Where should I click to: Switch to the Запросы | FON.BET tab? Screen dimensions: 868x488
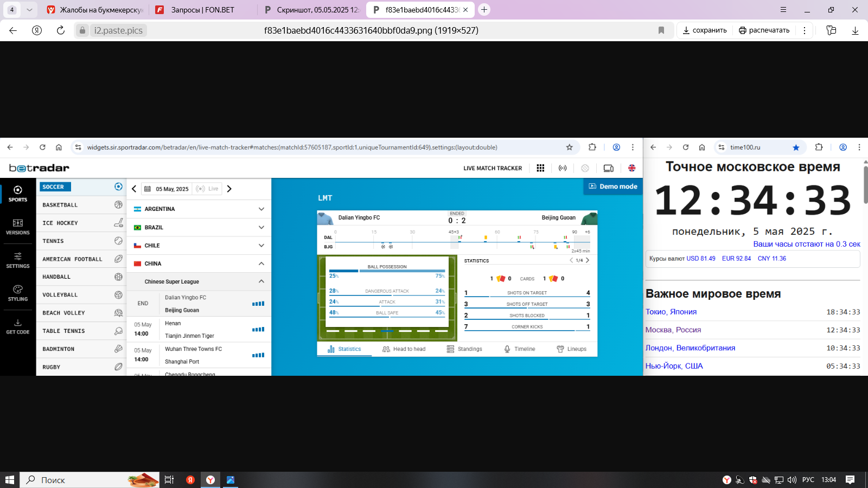[x=202, y=10]
